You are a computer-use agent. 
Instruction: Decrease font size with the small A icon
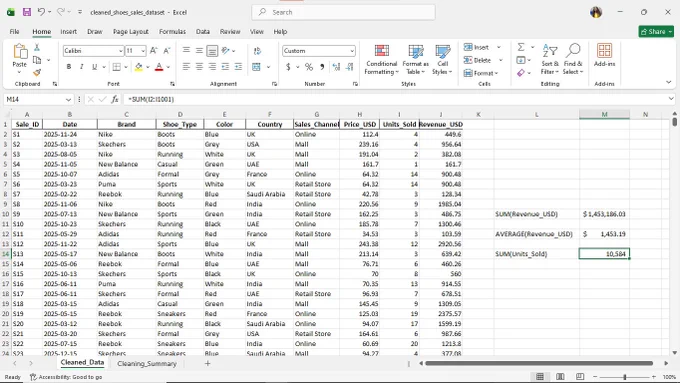[167, 51]
